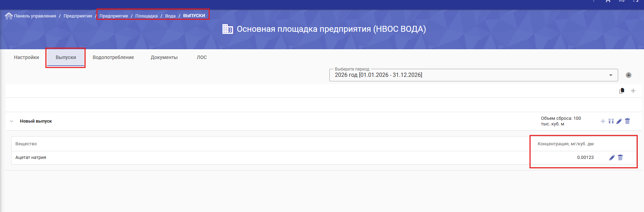Open the Вода breadcrumb link

170,16
